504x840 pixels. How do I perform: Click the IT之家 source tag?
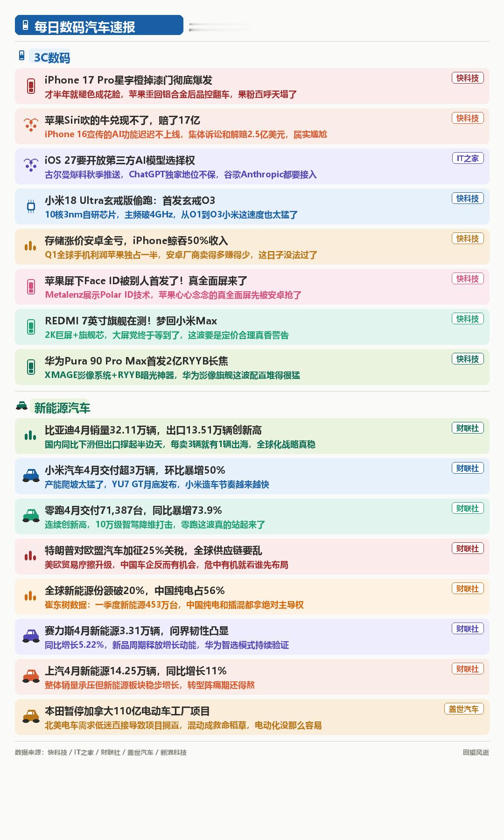click(x=468, y=158)
